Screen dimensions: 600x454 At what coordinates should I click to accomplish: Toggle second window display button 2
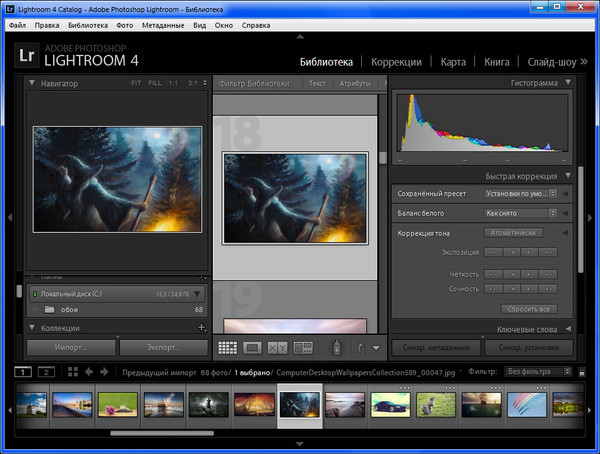[x=45, y=372]
